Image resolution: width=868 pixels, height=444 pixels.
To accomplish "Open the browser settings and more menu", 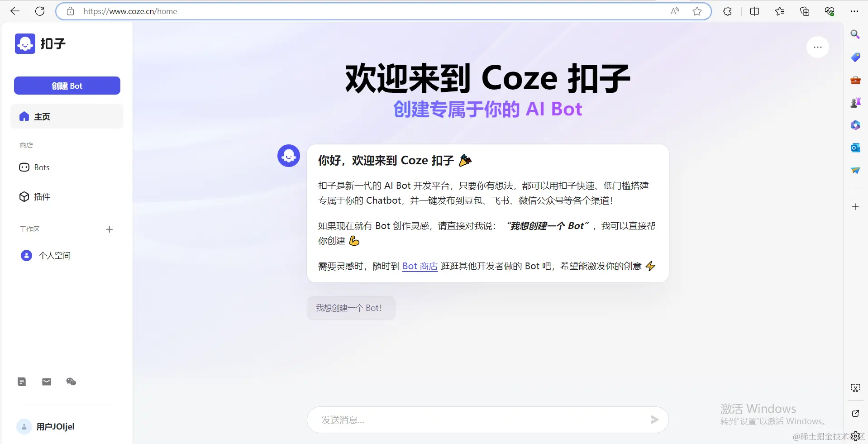I will point(854,11).
